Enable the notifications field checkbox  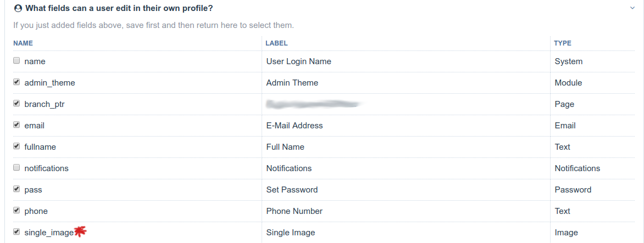(16, 168)
